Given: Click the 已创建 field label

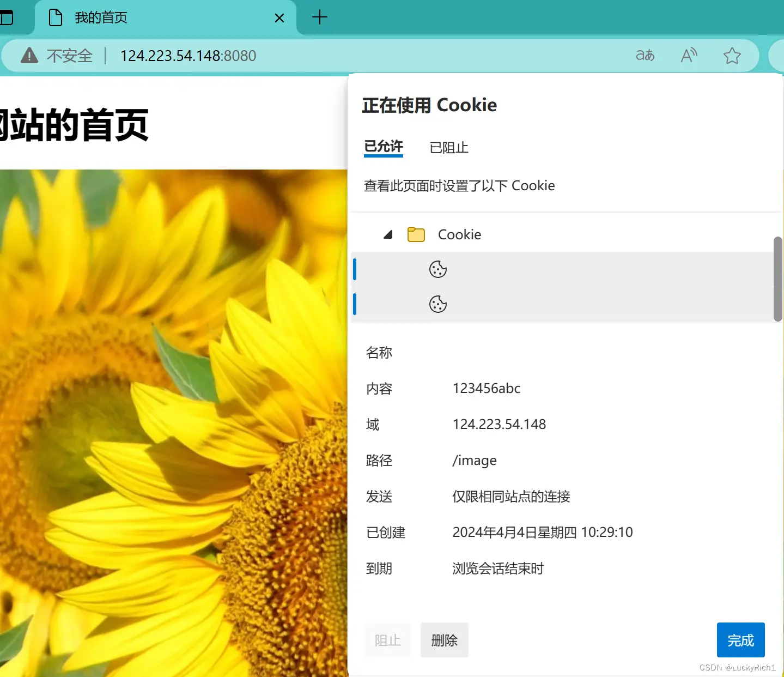Looking at the screenshot, I should click(x=386, y=533).
